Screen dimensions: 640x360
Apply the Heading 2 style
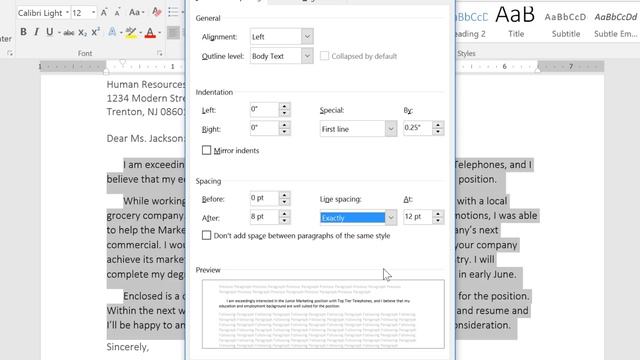471,22
